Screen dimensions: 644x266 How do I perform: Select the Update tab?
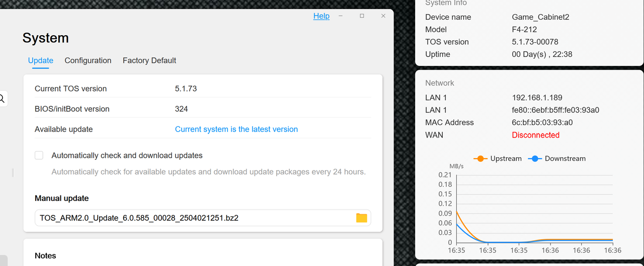click(x=41, y=60)
